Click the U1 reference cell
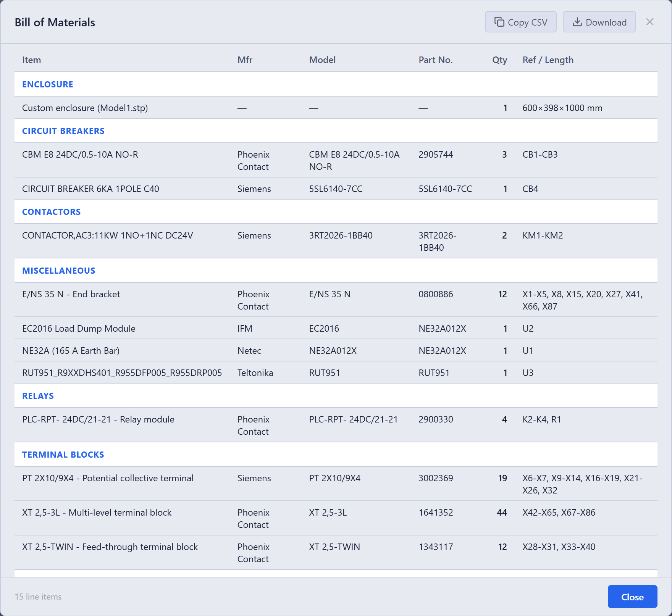672x616 pixels. (528, 351)
